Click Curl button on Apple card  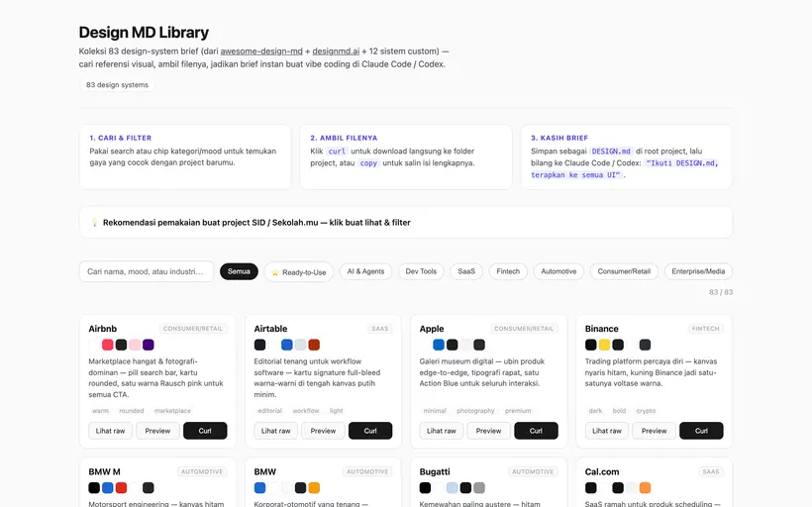pyautogui.click(x=536, y=431)
